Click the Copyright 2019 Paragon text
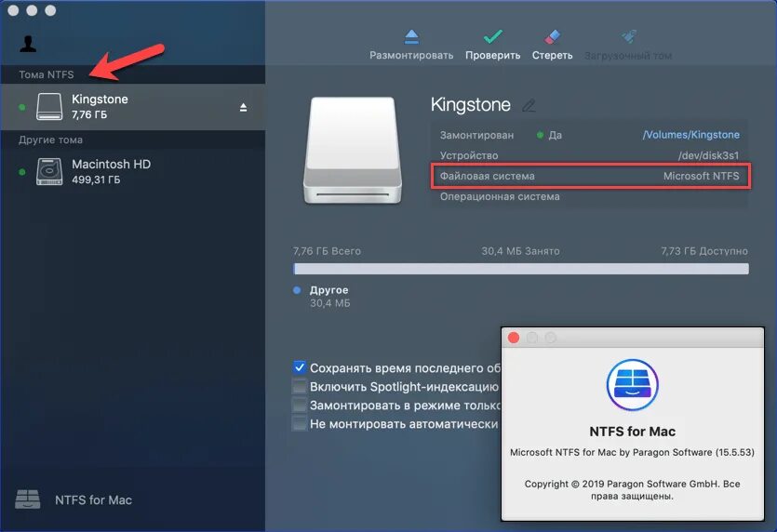 tap(633, 490)
